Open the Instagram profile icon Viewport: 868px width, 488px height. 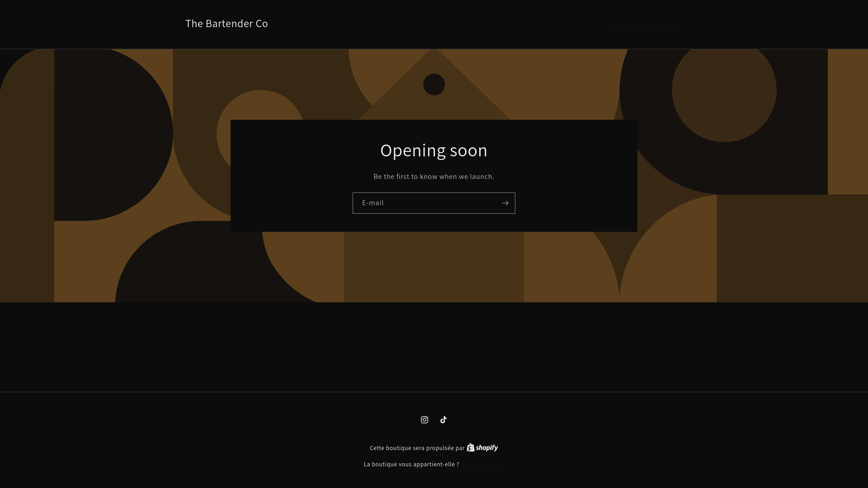pos(424,420)
